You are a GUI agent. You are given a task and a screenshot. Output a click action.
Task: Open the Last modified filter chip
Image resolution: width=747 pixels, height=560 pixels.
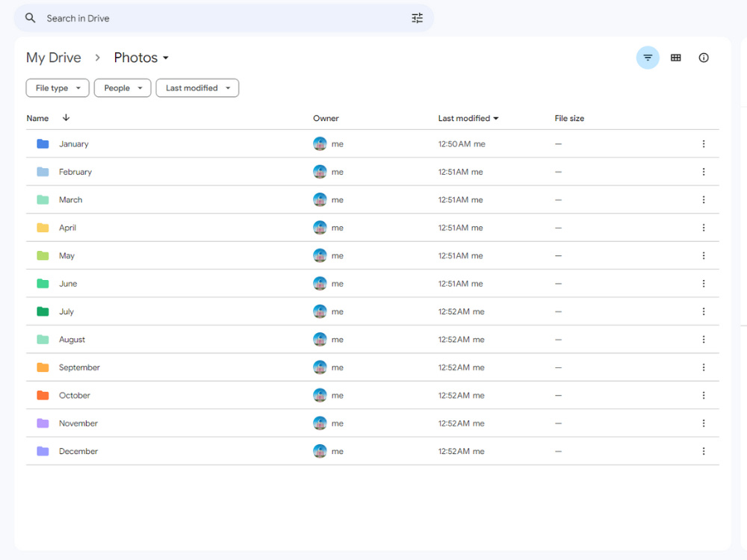point(197,88)
